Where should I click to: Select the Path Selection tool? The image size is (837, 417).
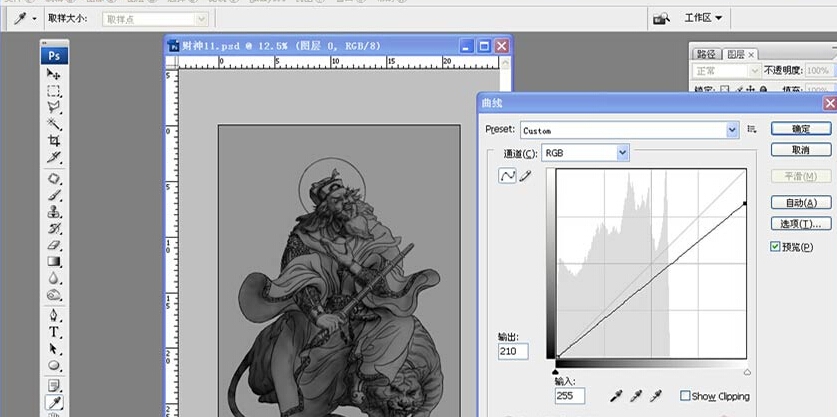point(54,349)
